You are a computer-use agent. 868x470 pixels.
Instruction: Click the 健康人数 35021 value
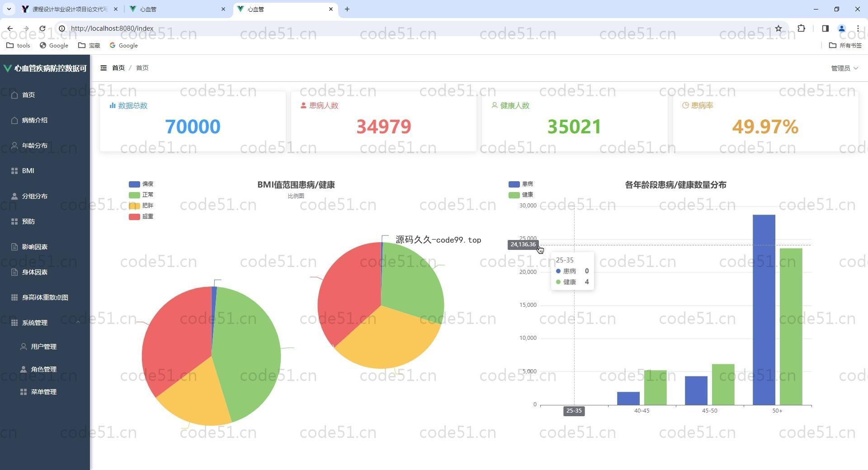pyautogui.click(x=574, y=127)
